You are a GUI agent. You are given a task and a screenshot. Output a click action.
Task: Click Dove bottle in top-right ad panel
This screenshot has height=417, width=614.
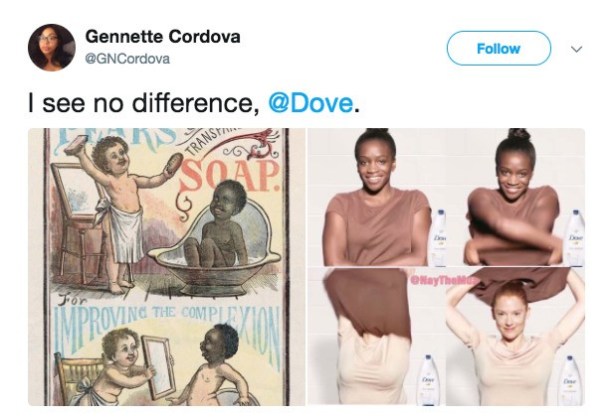(574, 238)
